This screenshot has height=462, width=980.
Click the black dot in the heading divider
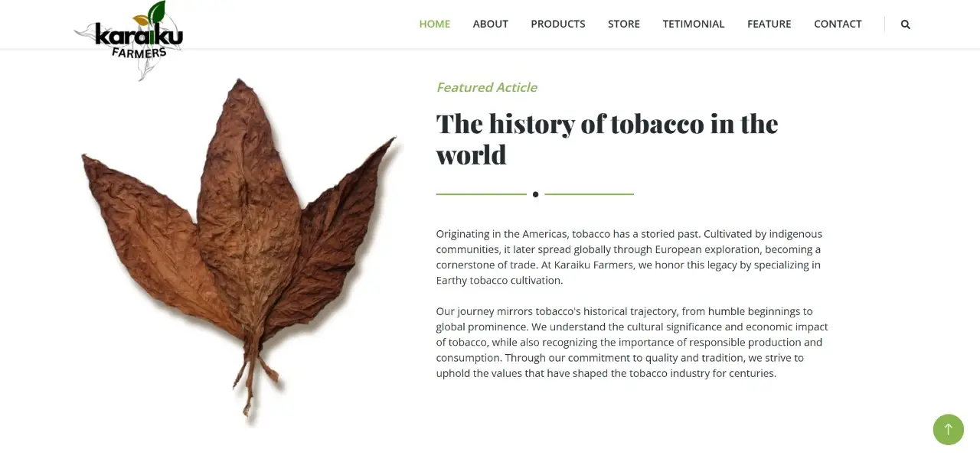(x=535, y=194)
